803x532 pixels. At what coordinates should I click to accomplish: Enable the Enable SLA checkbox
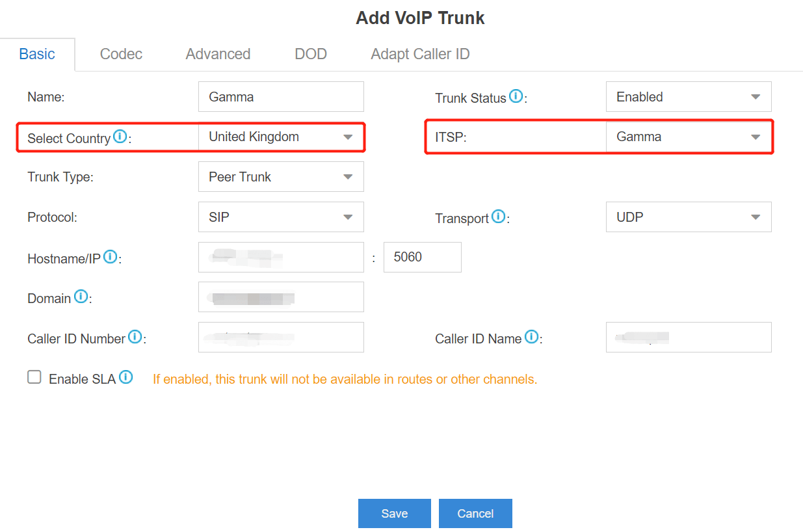coord(34,377)
